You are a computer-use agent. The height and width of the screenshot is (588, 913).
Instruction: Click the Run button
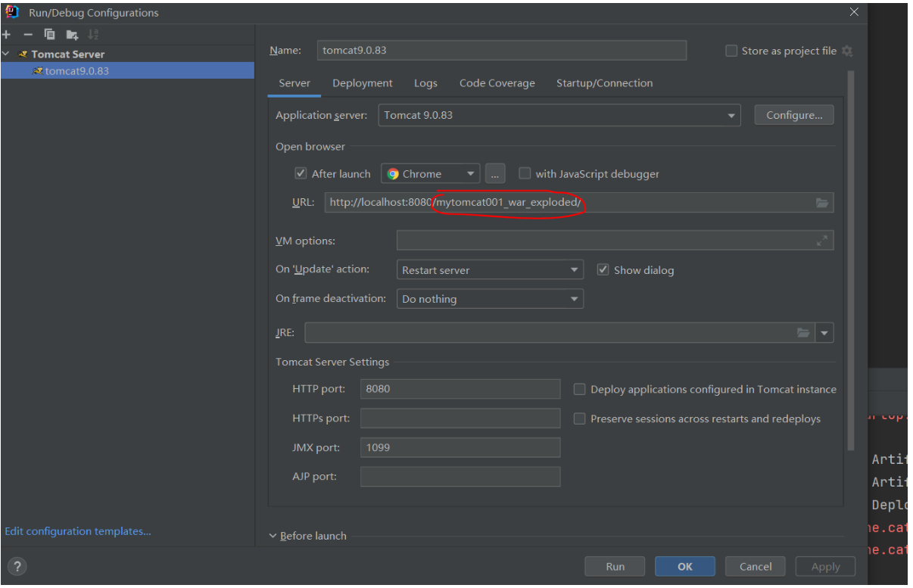(615, 566)
